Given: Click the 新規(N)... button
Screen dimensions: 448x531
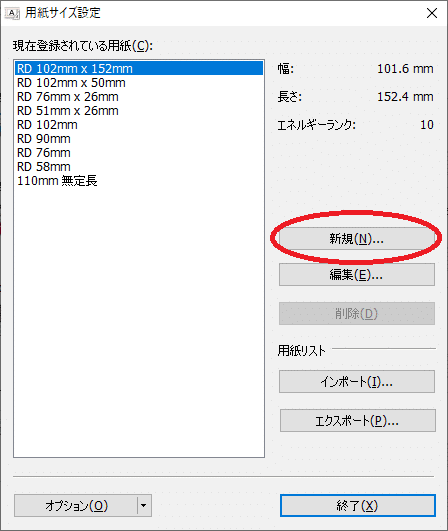Looking at the screenshot, I should [x=357, y=239].
